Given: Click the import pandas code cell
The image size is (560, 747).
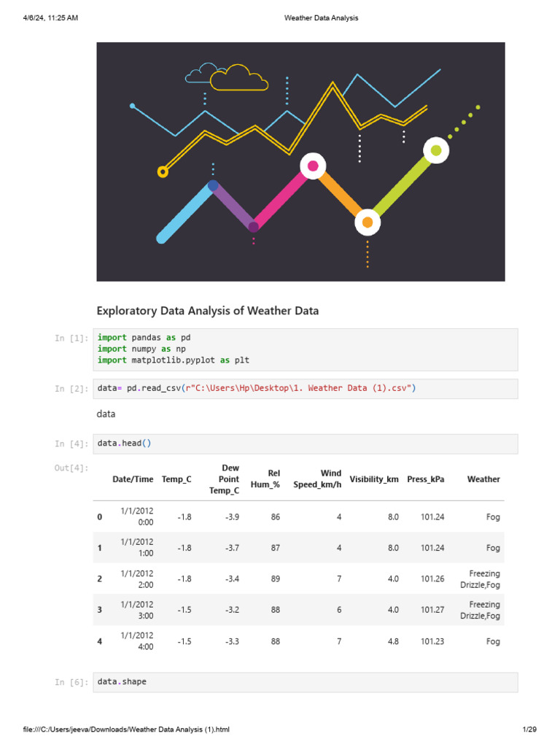Looking at the screenshot, I should tap(306, 349).
